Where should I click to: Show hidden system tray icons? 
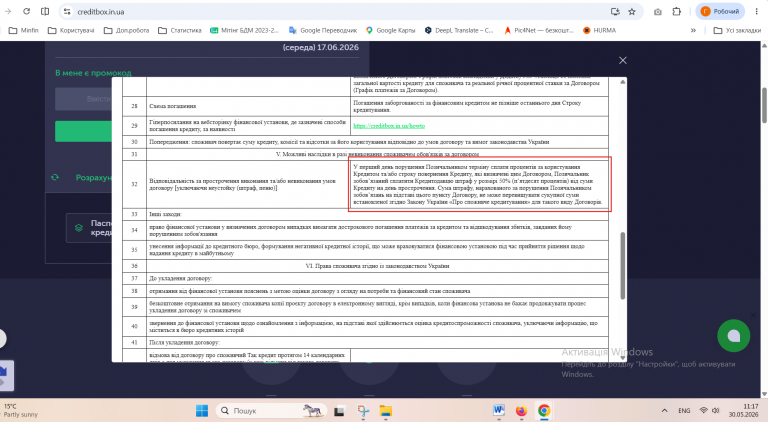coord(664,411)
